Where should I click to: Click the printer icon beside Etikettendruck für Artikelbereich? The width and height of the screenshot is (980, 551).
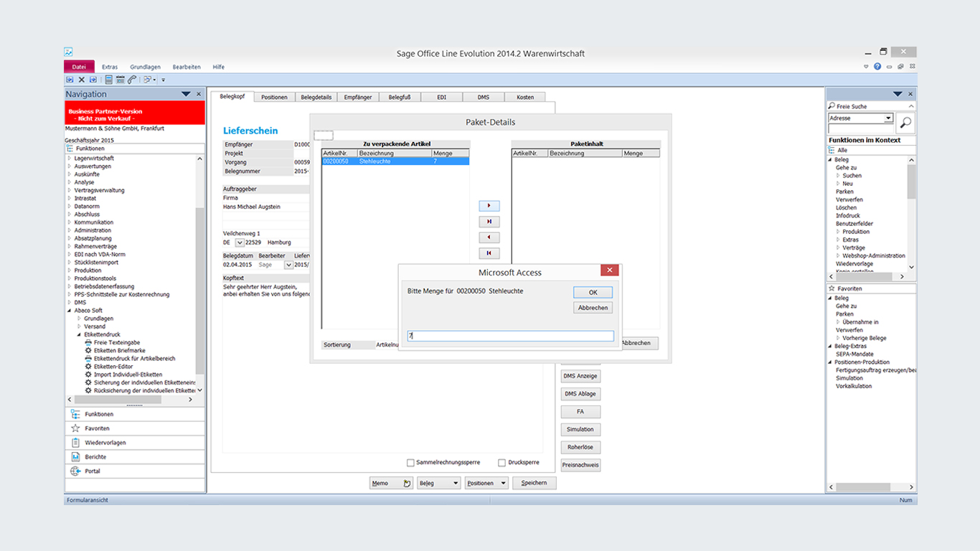[88, 359]
